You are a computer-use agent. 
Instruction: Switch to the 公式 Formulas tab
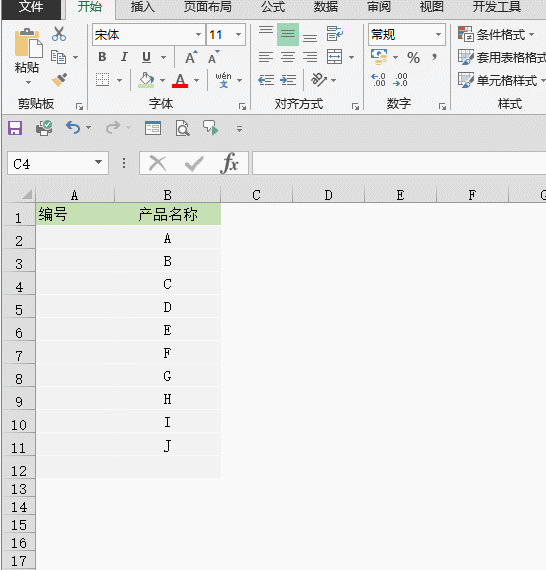click(x=273, y=7)
